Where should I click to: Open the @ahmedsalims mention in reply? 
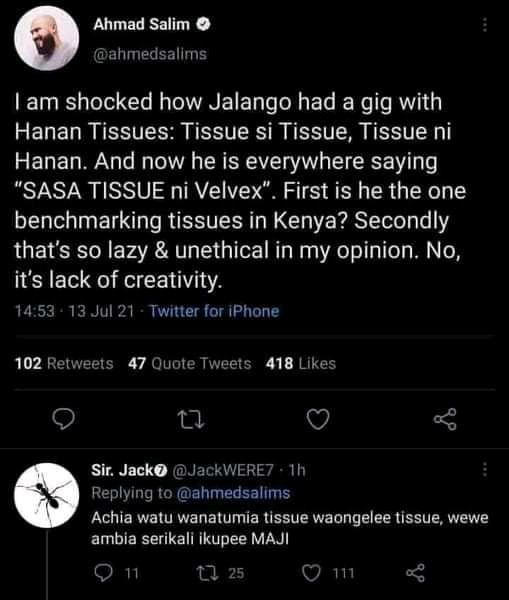[233, 493]
